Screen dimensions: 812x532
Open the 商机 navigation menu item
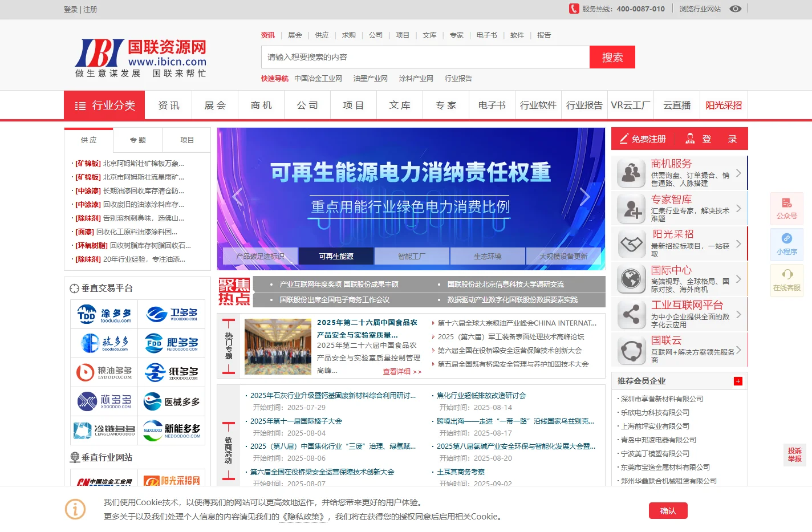(261, 105)
